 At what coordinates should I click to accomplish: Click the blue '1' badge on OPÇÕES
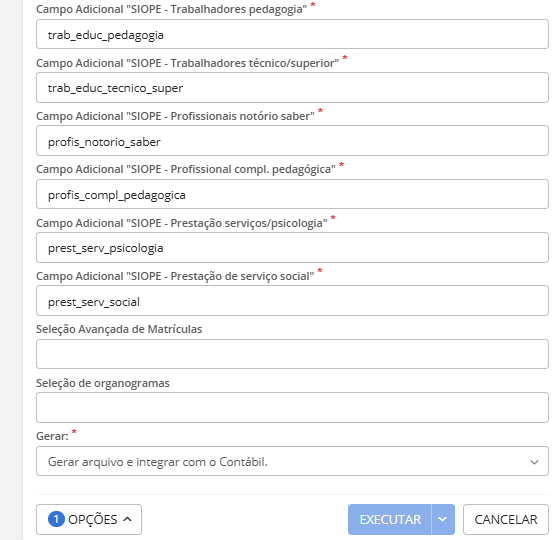click(56, 519)
